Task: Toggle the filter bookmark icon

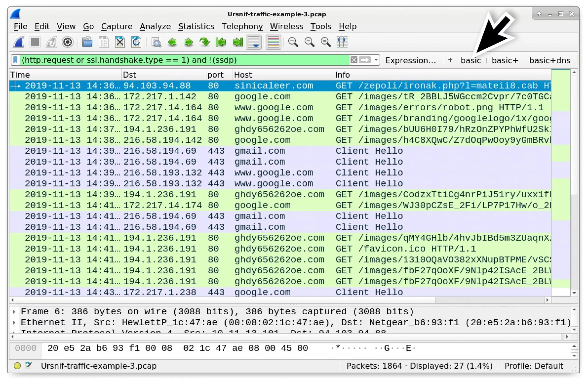Action: (16, 60)
